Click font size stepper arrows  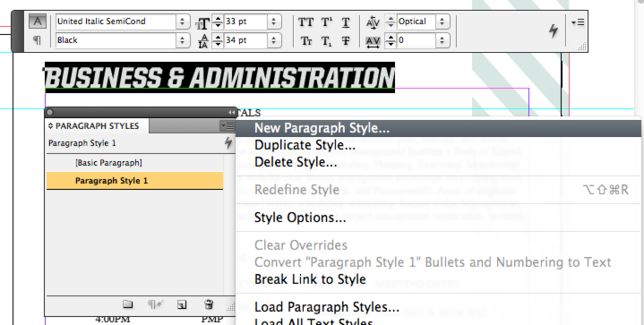[x=218, y=21]
